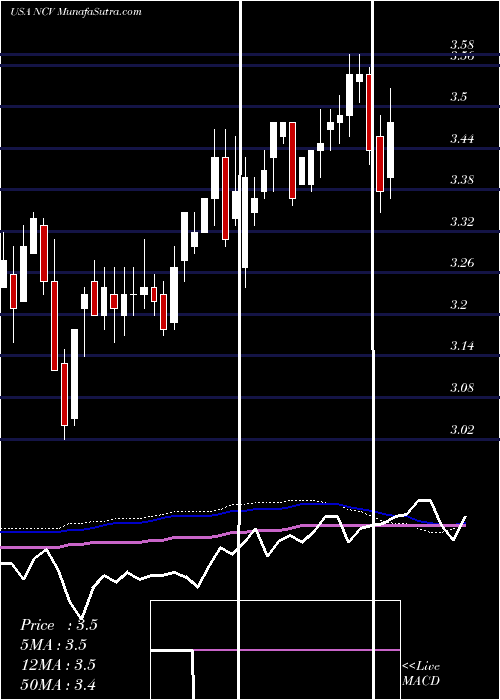
Task: Click the '<<Live MACD' label
Action: tap(421, 674)
